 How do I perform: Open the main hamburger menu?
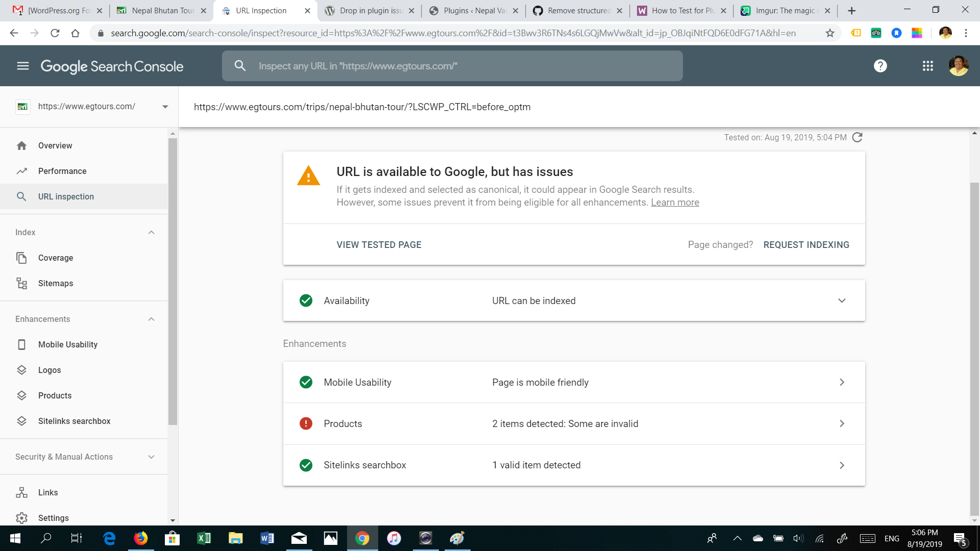point(22,66)
